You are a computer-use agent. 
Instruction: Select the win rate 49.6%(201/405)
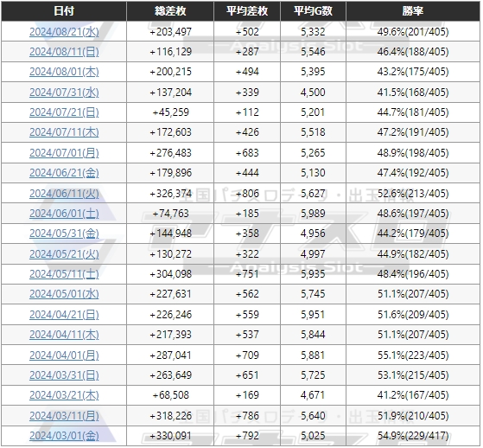point(413,31)
